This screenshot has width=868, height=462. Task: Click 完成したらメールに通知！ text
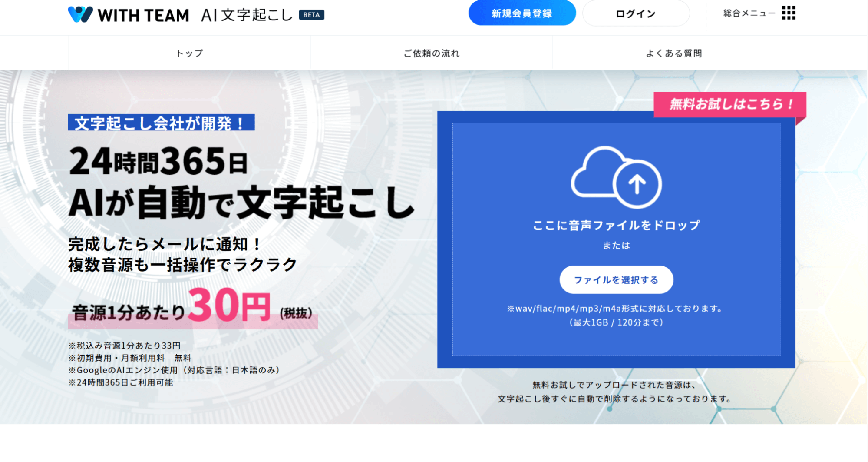click(x=165, y=244)
